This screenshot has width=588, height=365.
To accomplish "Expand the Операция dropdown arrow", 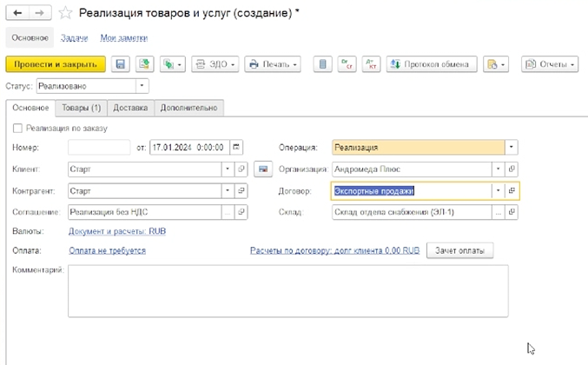I will (x=512, y=147).
